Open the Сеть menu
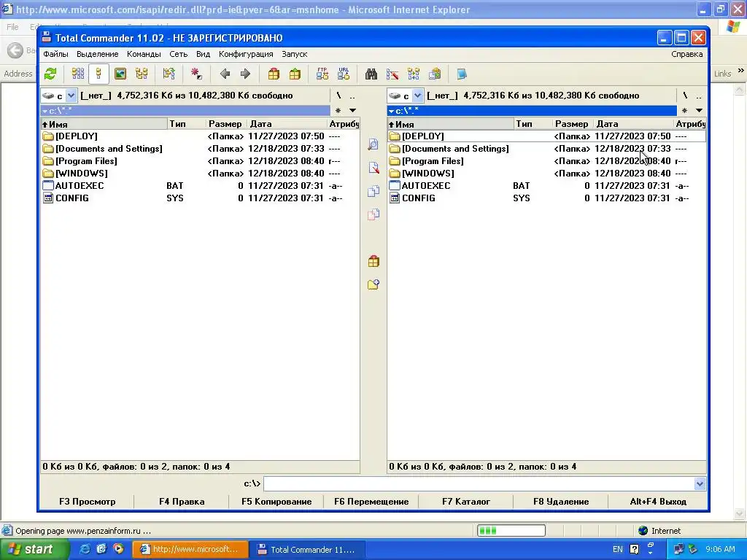 (x=179, y=54)
